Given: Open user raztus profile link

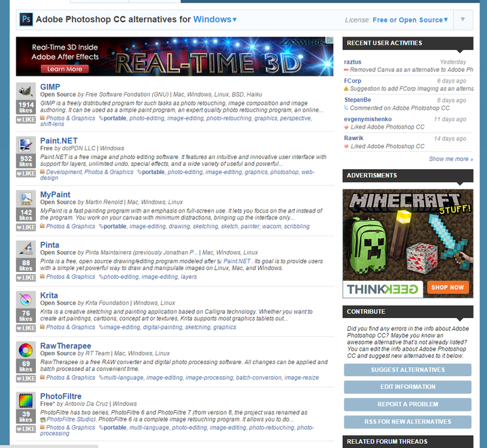Looking at the screenshot, I should [x=352, y=62].
